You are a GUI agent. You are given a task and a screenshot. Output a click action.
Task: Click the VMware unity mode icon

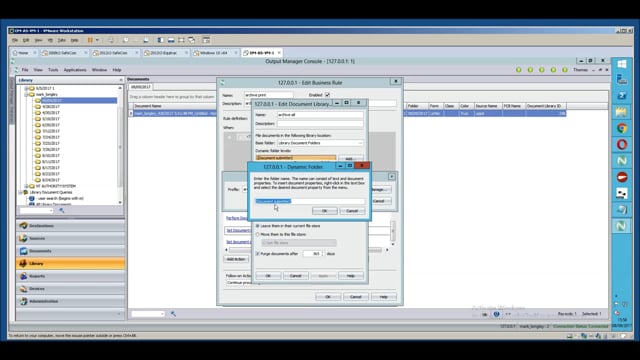coord(191,40)
